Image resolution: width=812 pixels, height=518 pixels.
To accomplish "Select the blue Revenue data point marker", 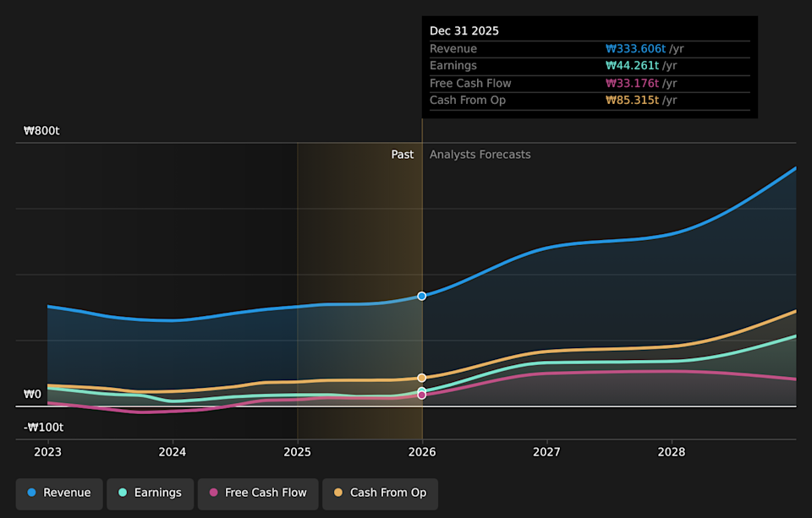I will [421, 296].
